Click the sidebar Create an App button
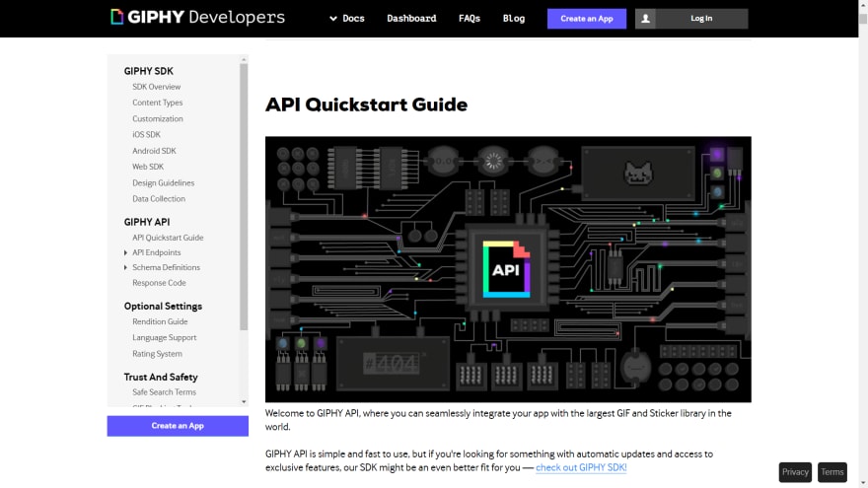 pos(178,426)
